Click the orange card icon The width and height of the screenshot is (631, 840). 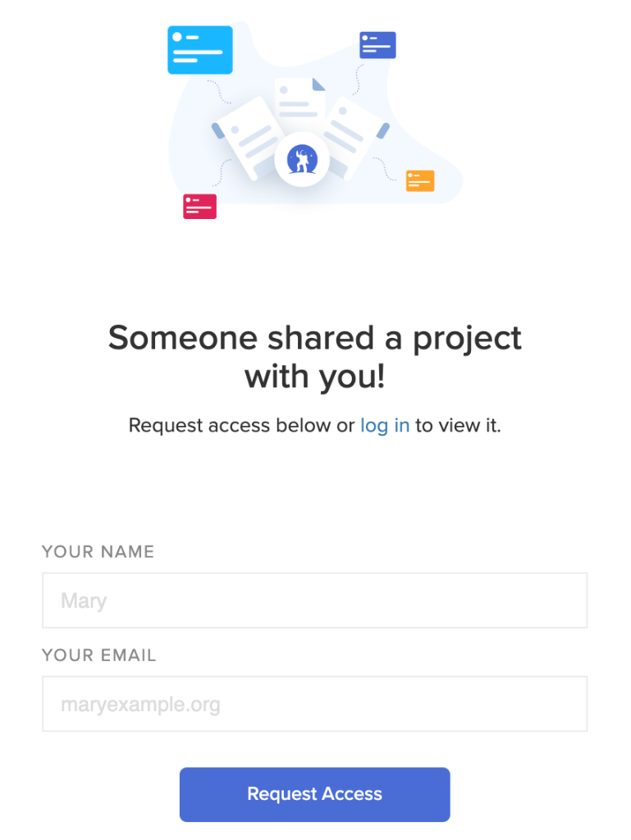(x=420, y=180)
